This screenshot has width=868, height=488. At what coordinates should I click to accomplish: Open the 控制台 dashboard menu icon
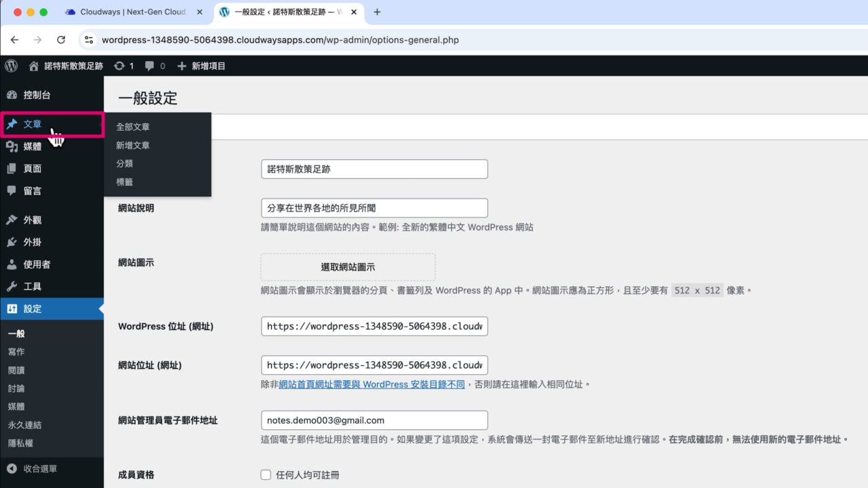(x=12, y=95)
